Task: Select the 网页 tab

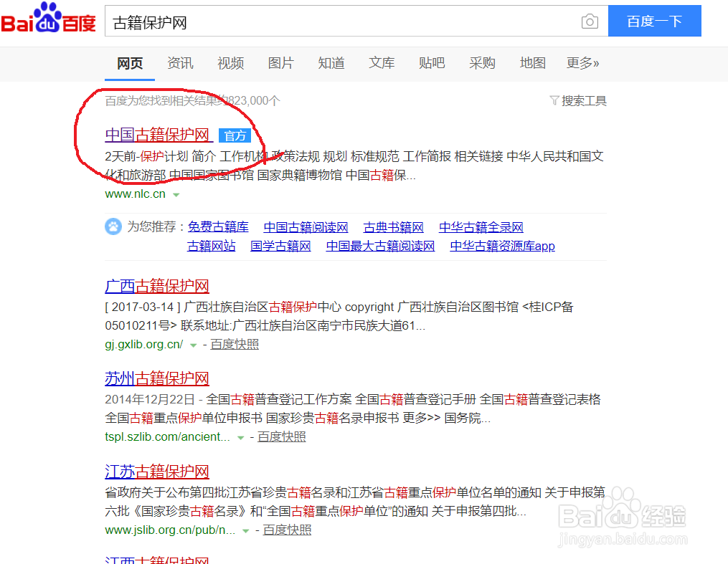Action: [x=130, y=63]
